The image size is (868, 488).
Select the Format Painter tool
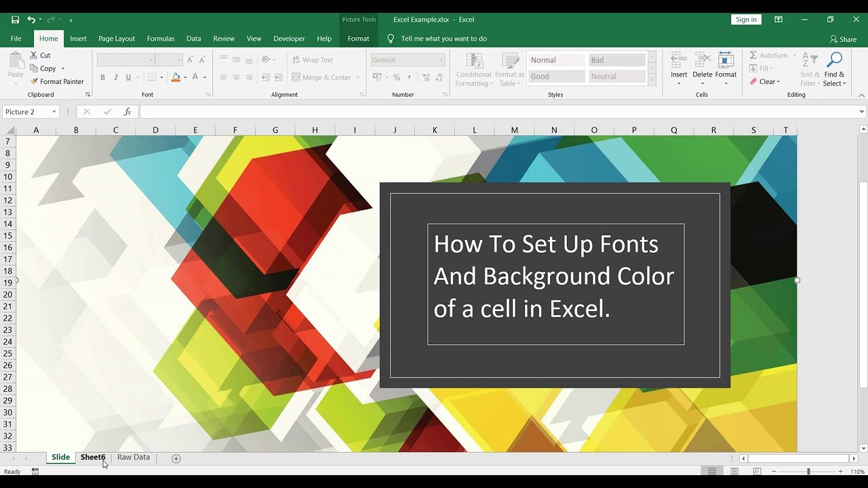(x=57, y=82)
